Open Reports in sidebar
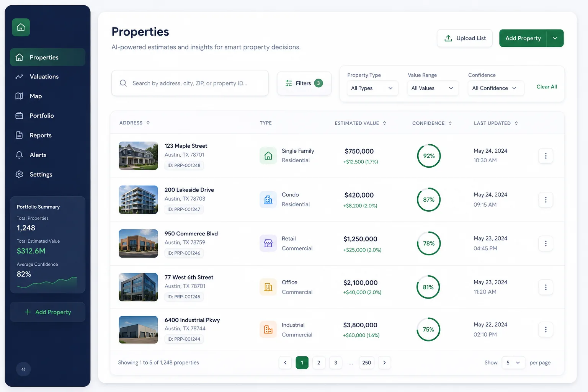Screen dimensions: 588x392 pos(47,135)
